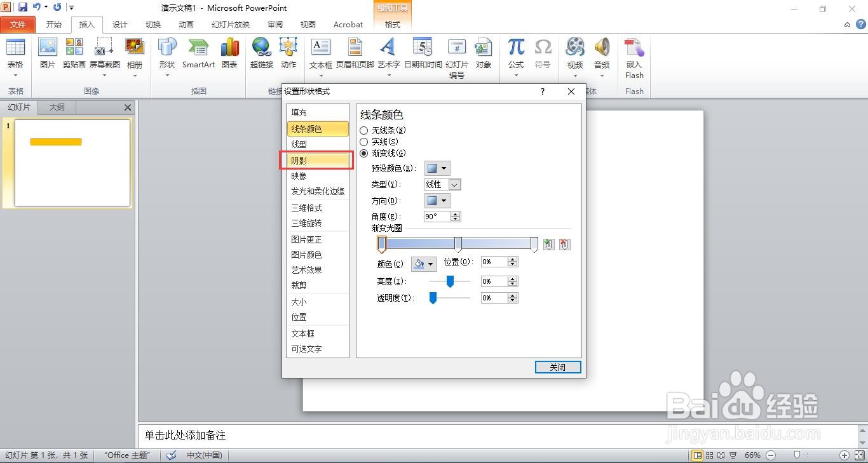Open the 文件 File tab
The image size is (868, 463).
click(x=18, y=24)
